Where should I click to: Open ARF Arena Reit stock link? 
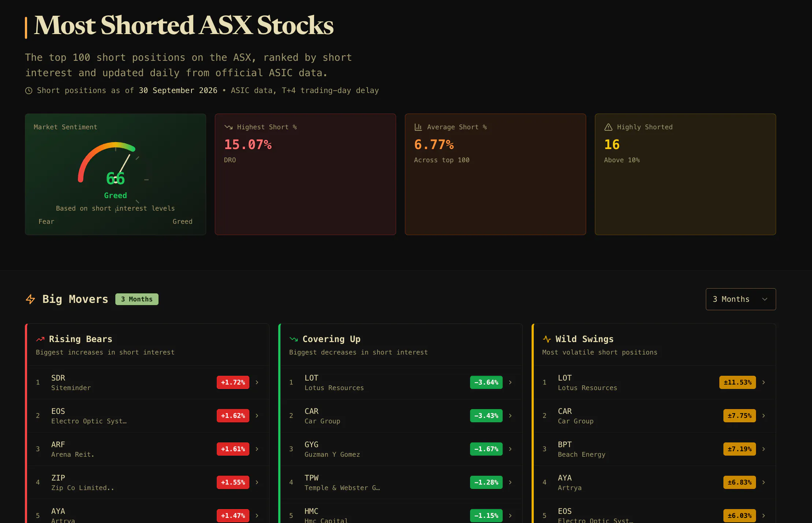click(x=148, y=449)
